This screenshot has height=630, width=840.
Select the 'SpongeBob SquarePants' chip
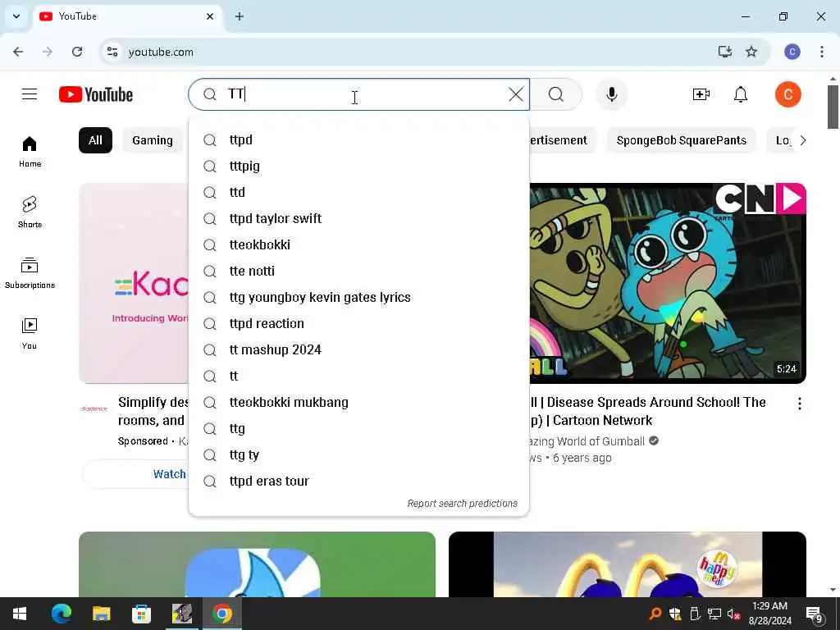681,140
